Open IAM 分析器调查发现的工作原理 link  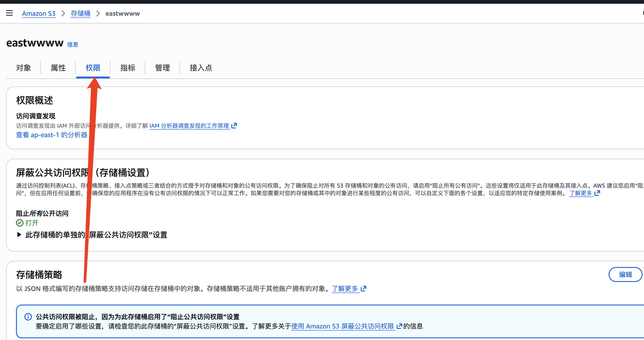tap(189, 126)
